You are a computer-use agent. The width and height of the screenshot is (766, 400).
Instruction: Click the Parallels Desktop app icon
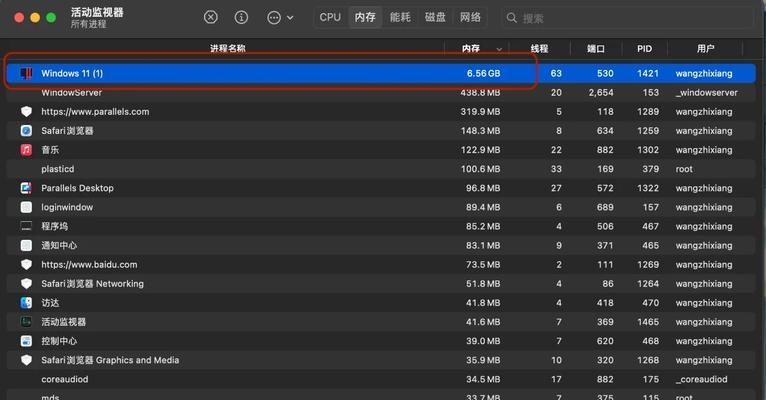(26, 188)
